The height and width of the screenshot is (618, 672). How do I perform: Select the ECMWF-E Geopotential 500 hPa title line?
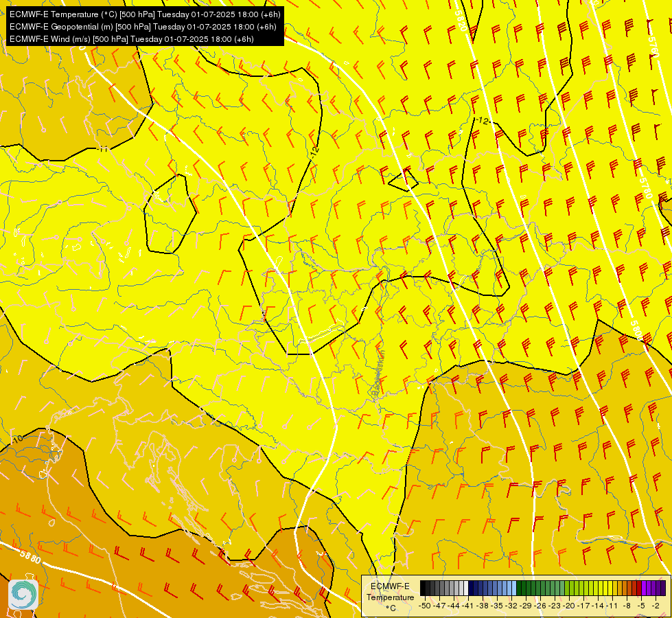pos(143,27)
